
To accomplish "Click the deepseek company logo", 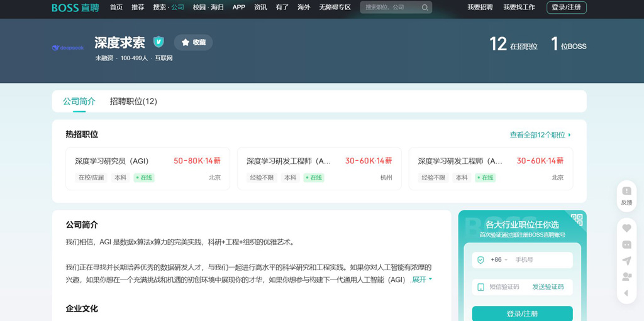I will [x=68, y=48].
